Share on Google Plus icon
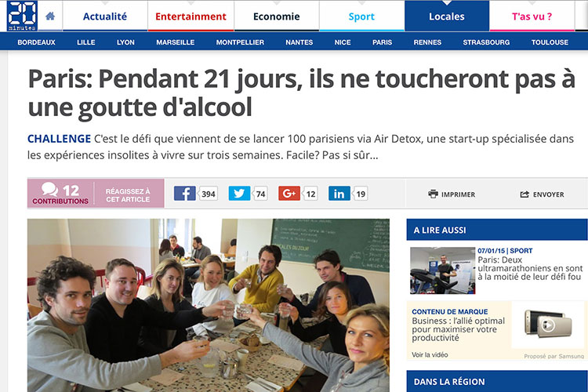This screenshot has height=392, width=588. coord(289,194)
